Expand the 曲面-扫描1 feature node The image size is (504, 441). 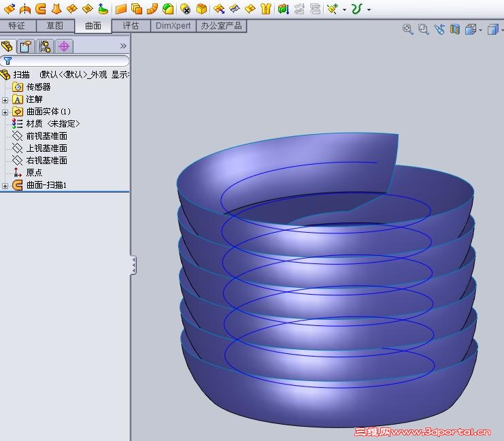point(5,186)
